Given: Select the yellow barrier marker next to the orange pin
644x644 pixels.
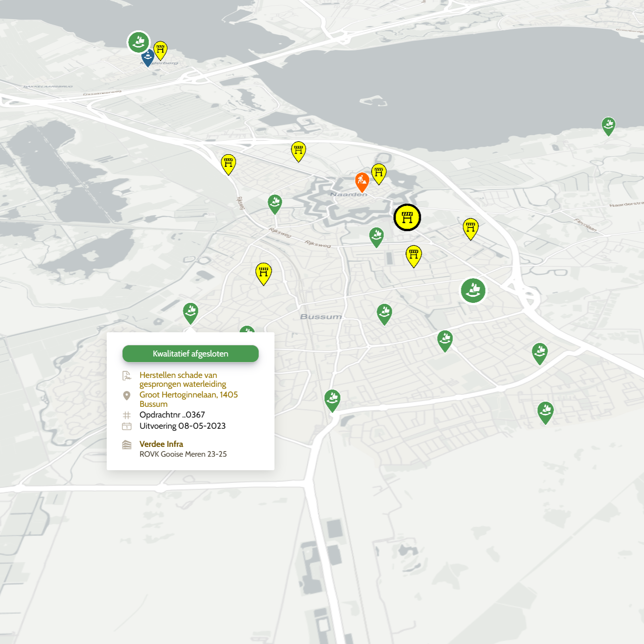Looking at the screenshot, I should [x=379, y=173].
